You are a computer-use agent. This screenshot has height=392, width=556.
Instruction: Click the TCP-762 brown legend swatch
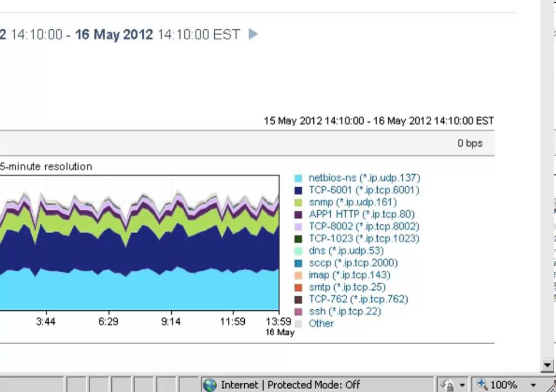click(x=298, y=299)
